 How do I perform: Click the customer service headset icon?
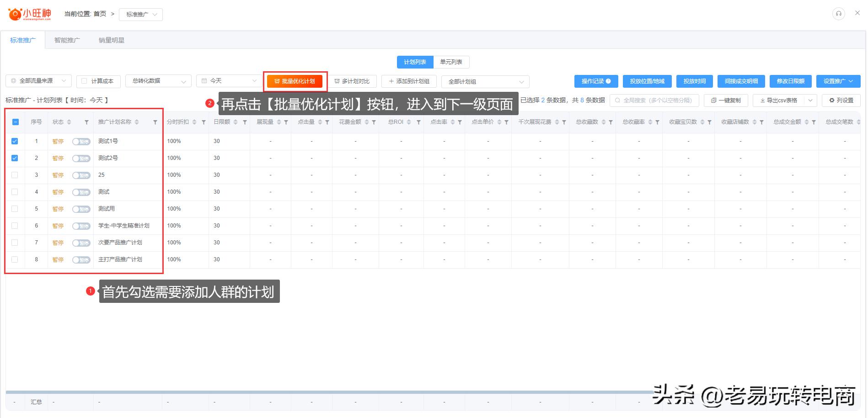click(838, 14)
